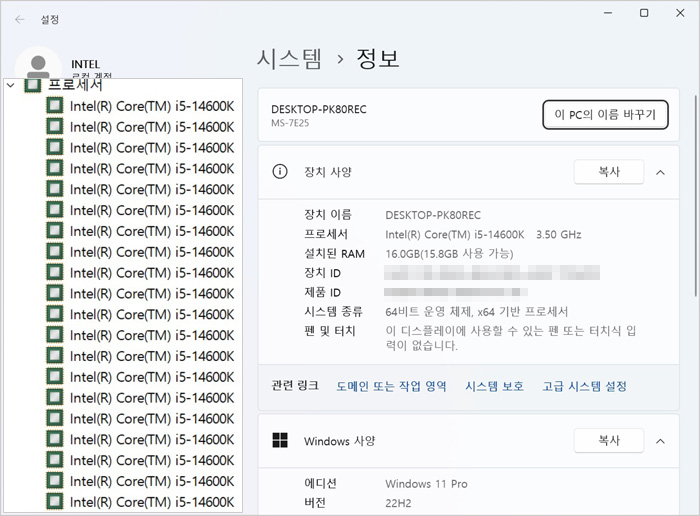Go back with the arrow beside 설정
Screen dimensions: 700x516
click(19, 19)
